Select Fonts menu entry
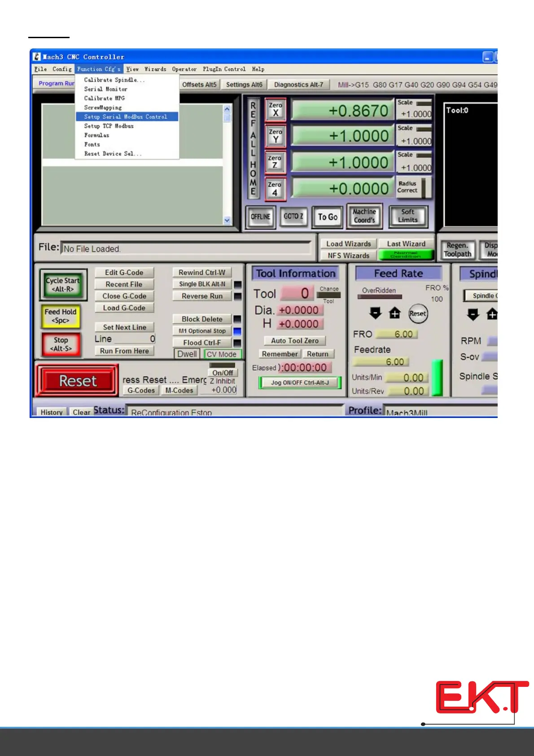Viewport: 534px width, 756px height. click(x=127, y=145)
